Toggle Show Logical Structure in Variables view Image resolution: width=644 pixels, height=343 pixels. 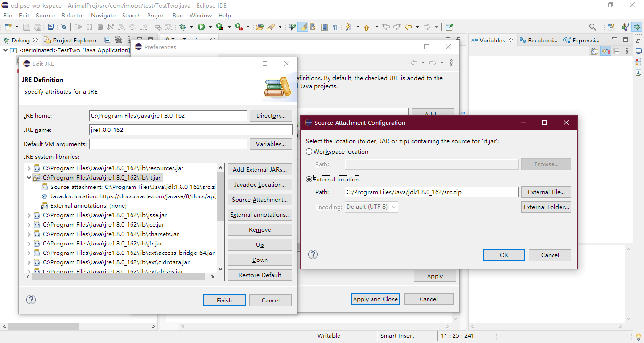coord(606,50)
